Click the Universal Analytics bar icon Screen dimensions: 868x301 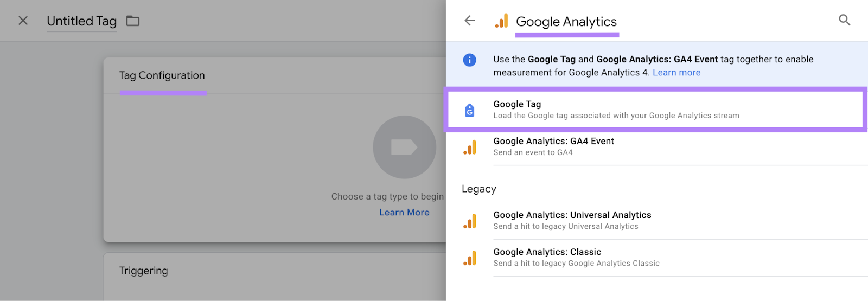(470, 221)
